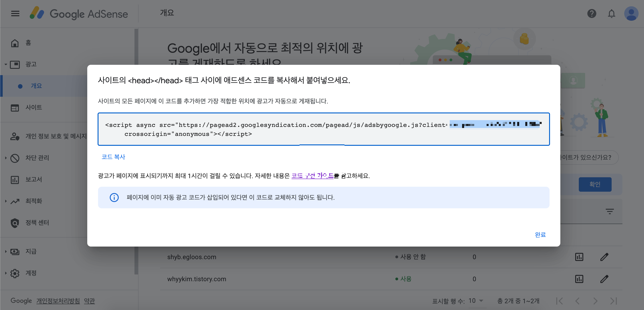Screen dimensions: 644x310
Task: Open the table filter icon
Action: pos(610,212)
